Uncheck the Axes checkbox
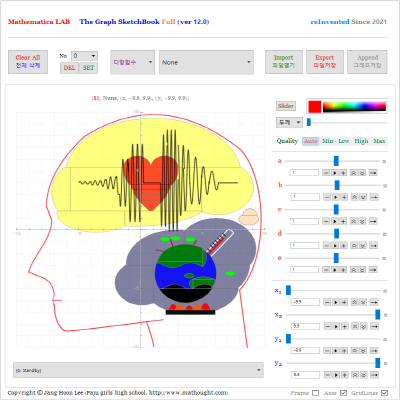 [343, 393]
